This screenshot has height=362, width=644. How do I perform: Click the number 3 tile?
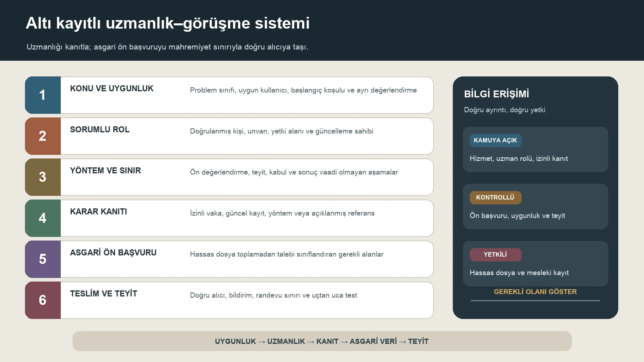pos(43,177)
